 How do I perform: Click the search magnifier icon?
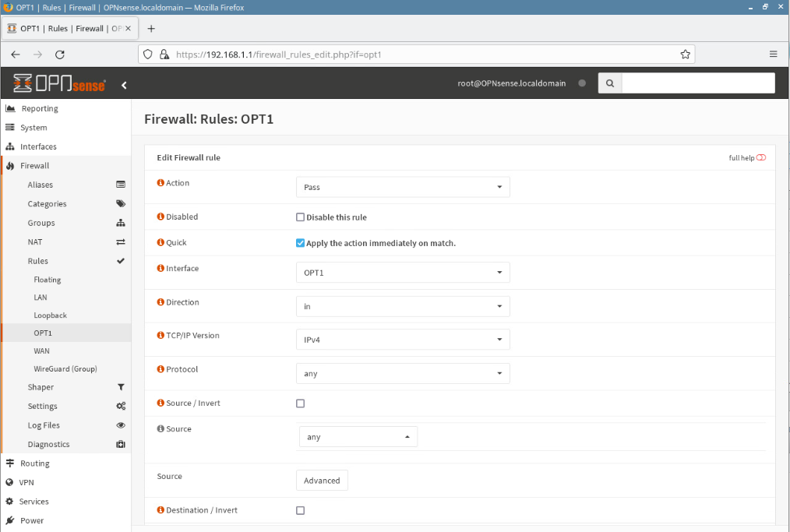pos(610,83)
